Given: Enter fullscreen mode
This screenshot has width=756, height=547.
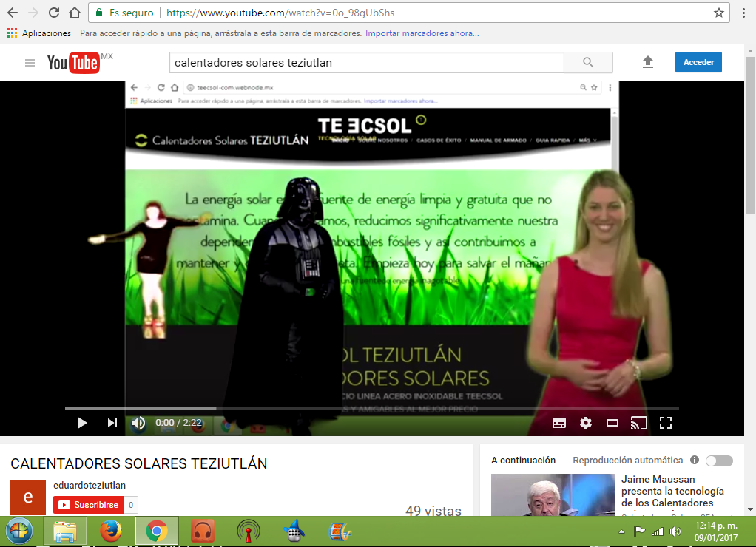Looking at the screenshot, I should coord(666,423).
